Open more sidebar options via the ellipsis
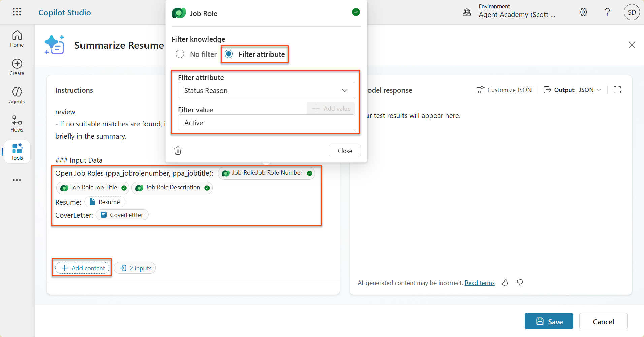The height and width of the screenshot is (337, 644). [17, 180]
